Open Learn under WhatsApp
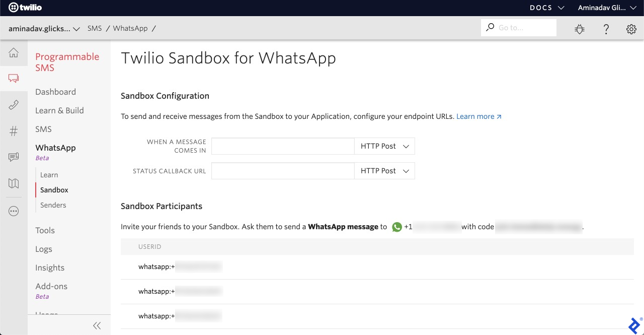Screen dimensions: 644x335 coord(49,175)
